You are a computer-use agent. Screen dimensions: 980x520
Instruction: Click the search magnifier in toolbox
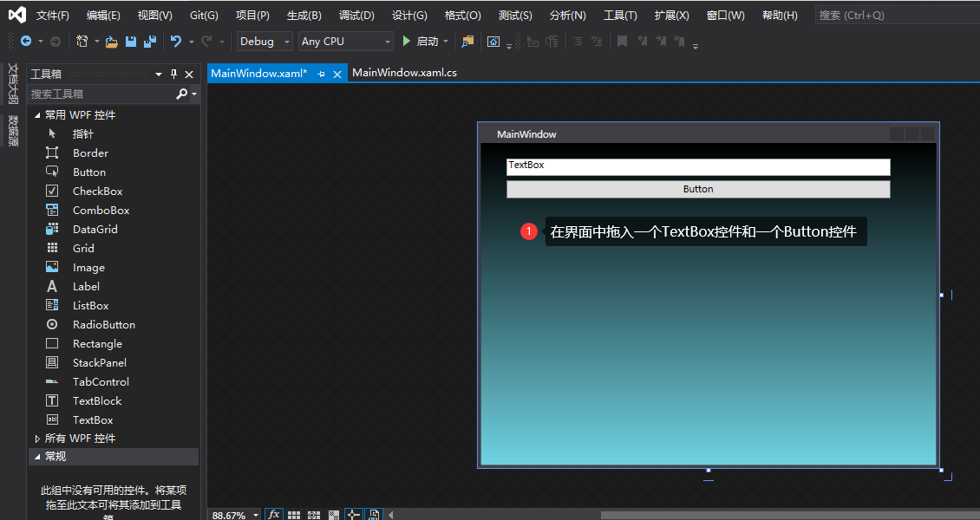181,94
